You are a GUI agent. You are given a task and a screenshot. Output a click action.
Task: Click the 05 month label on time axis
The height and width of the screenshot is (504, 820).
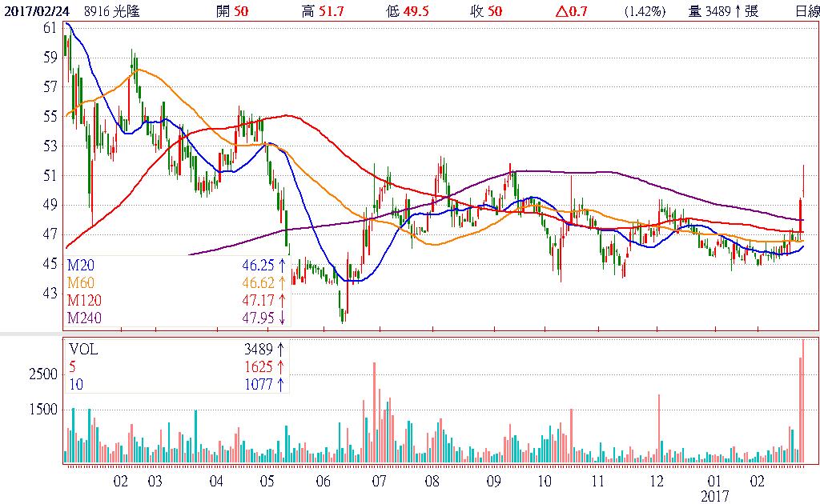[267, 481]
